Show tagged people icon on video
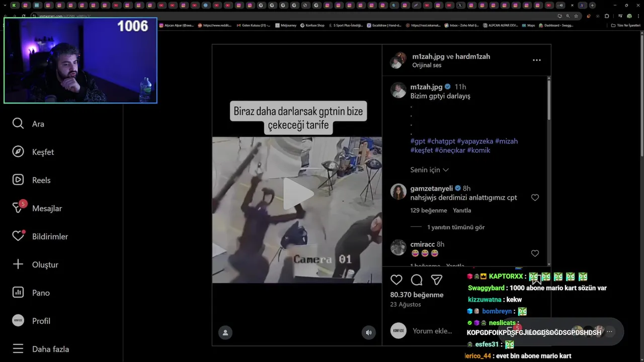Screen dimensions: 644x362 pos(225,332)
